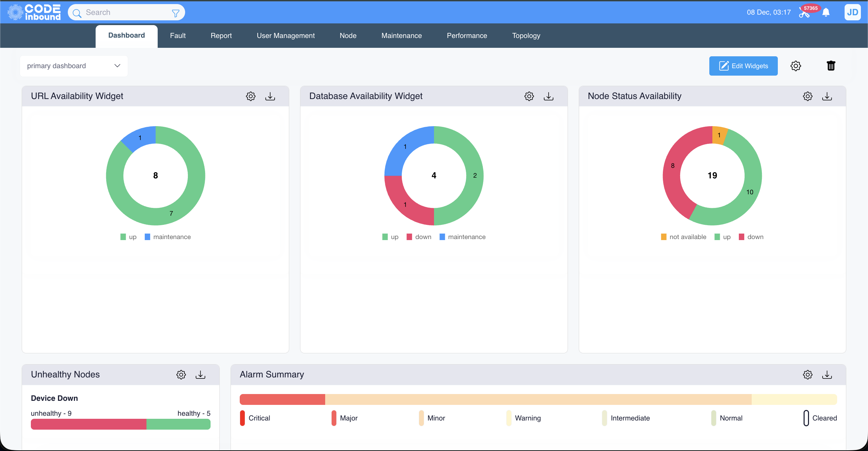Viewport: 868px width, 451px height.
Task: Click the Edit Widgets button
Action: (x=743, y=66)
